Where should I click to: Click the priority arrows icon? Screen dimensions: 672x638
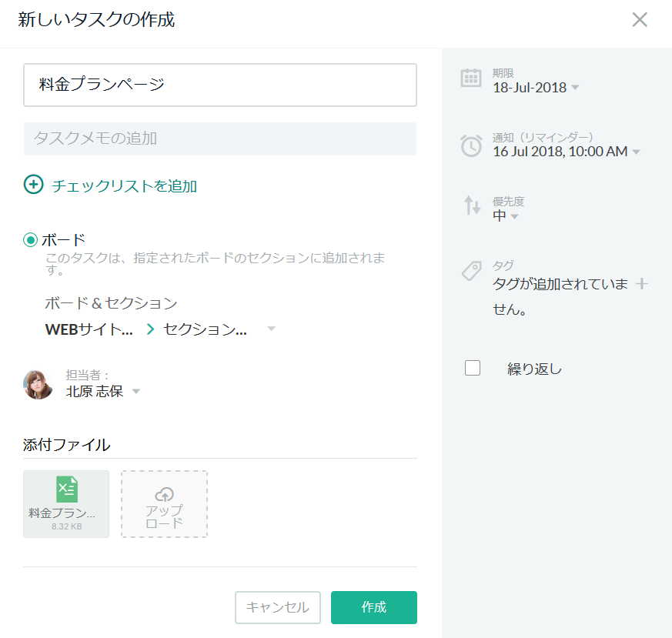tap(471, 205)
